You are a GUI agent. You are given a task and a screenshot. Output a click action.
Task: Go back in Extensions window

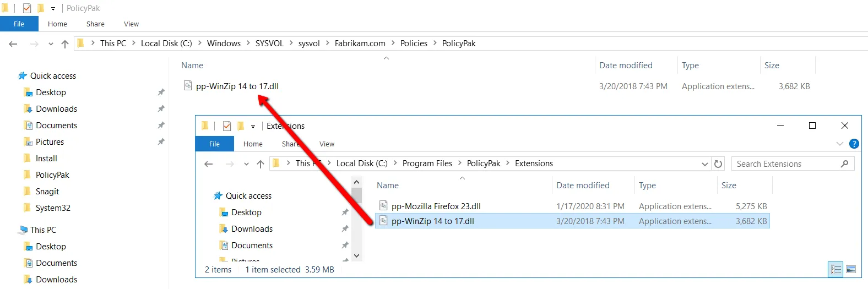pyautogui.click(x=208, y=164)
